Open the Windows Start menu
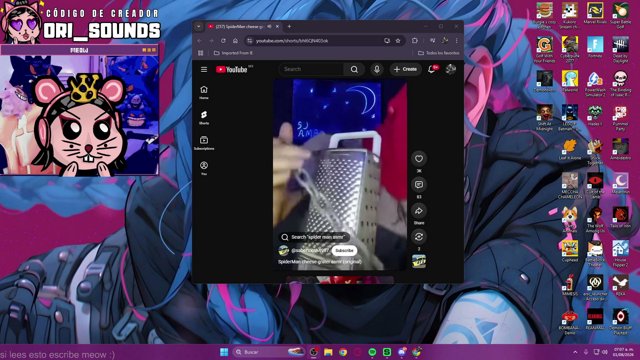This screenshot has width=640, height=360. coord(224,352)
